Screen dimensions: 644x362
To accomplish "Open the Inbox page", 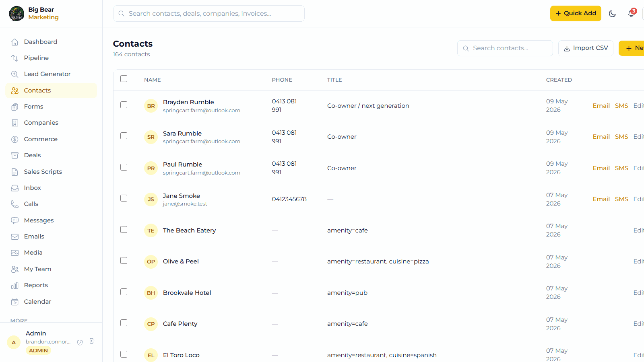I will (51, 188).
